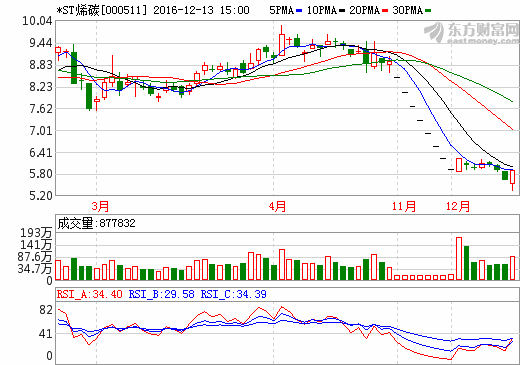Select the *ST烯碳[000511] stock title
The width and height of the screenshot is (520, 365).
click(x=101, y=10)
